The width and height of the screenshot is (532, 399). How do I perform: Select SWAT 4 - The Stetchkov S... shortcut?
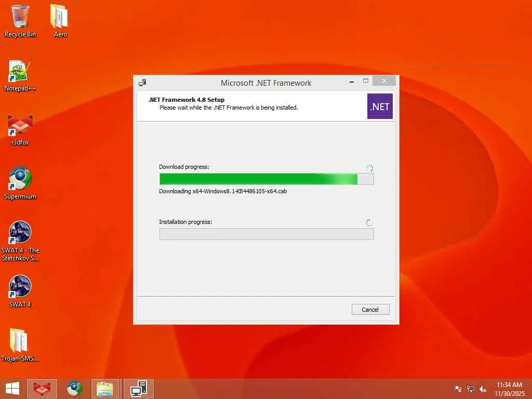coord(20,241)
